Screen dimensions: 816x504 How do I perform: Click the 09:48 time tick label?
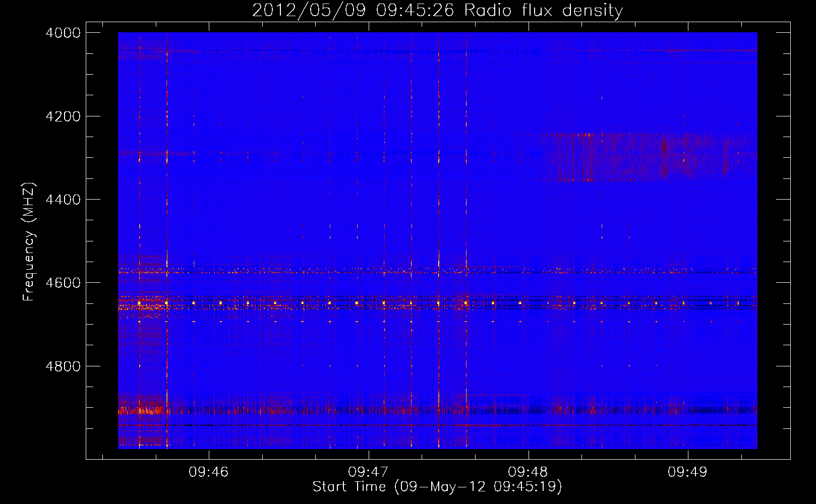coord(528,472)
